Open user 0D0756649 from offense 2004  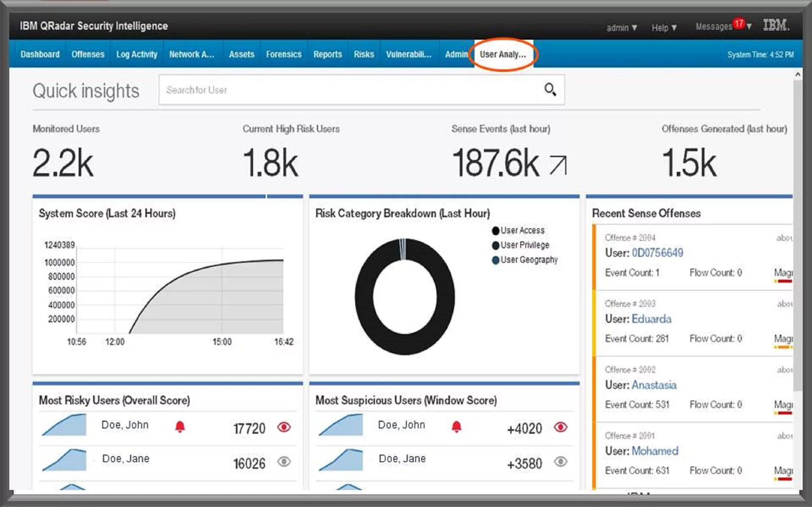[657, 253]
